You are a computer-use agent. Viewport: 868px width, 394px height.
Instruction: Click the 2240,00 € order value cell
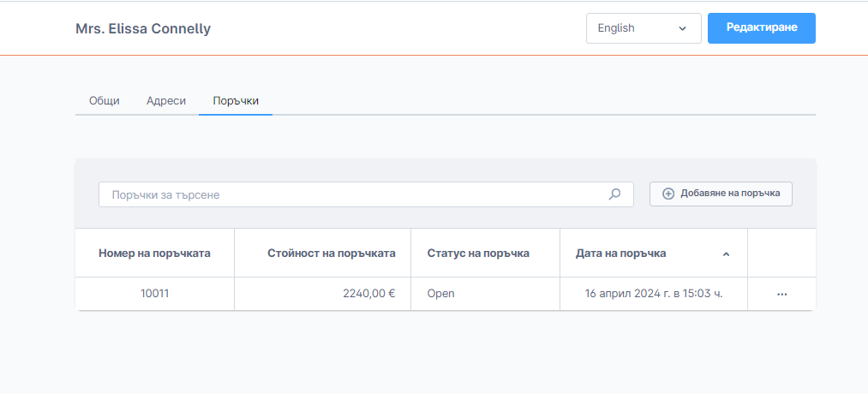368,294
